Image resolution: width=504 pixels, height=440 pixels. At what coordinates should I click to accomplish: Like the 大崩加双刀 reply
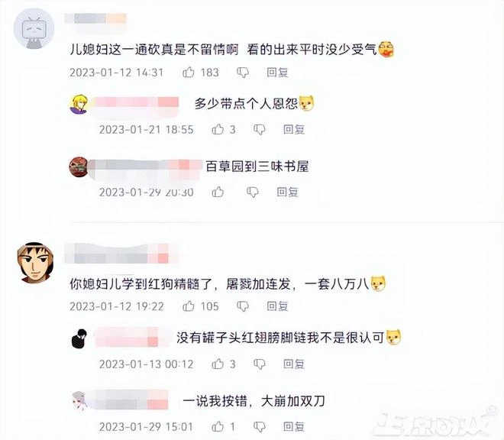click(218, 426)
